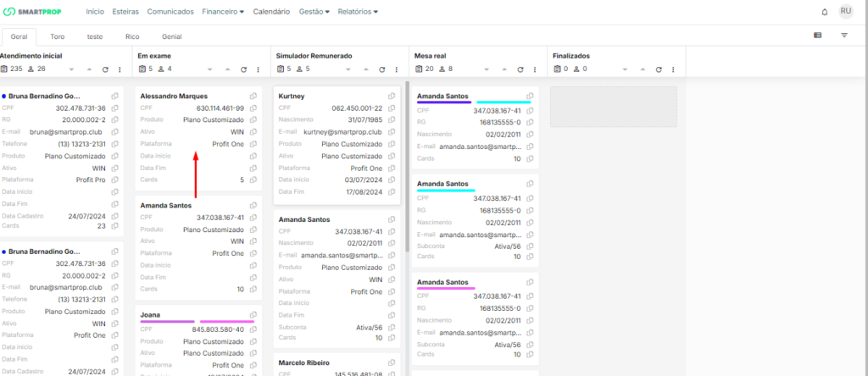Image resolution: width=868 pixels, height=376 pixels.
Task: Switch to list view layout icon
Action: pyautogui.click(x=817, y=36)
